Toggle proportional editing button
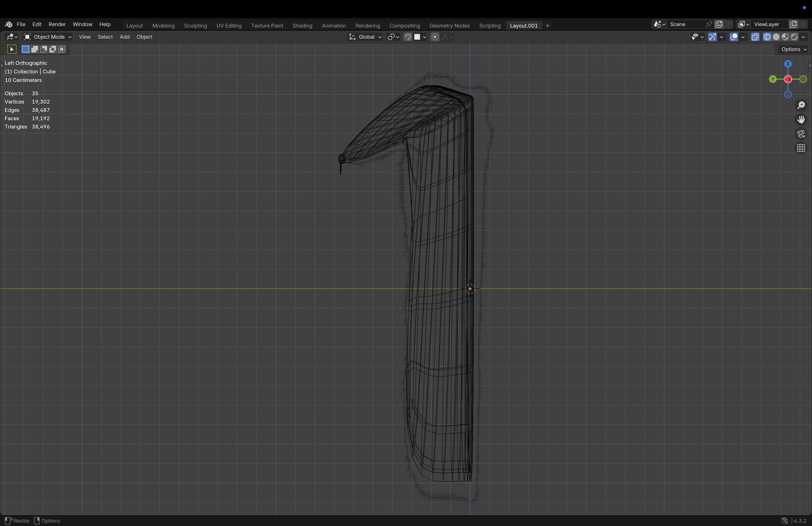 coord(435,37)
